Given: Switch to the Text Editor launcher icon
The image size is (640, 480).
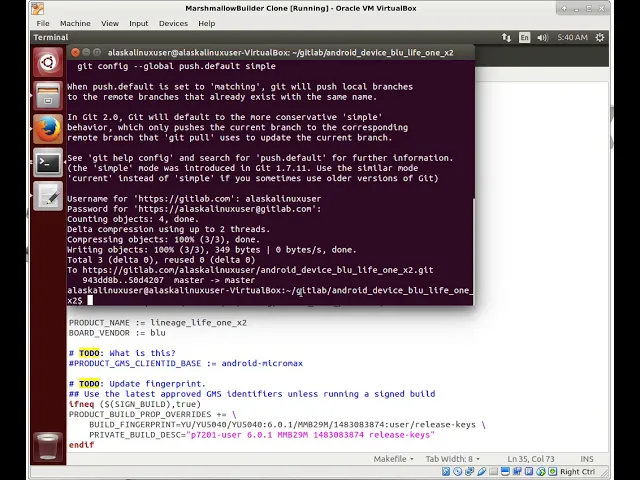Looking at the screenshot, I should coord(48,196).
